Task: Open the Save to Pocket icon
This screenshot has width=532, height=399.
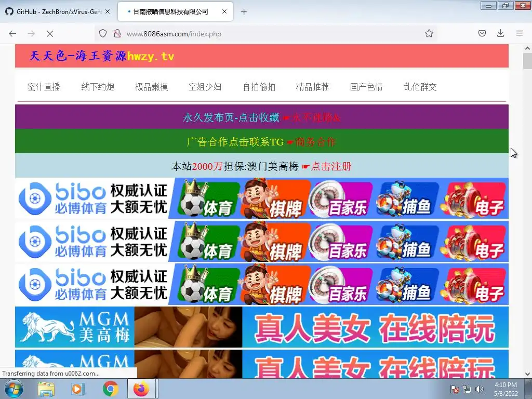Action: click(x=482, y=33)
